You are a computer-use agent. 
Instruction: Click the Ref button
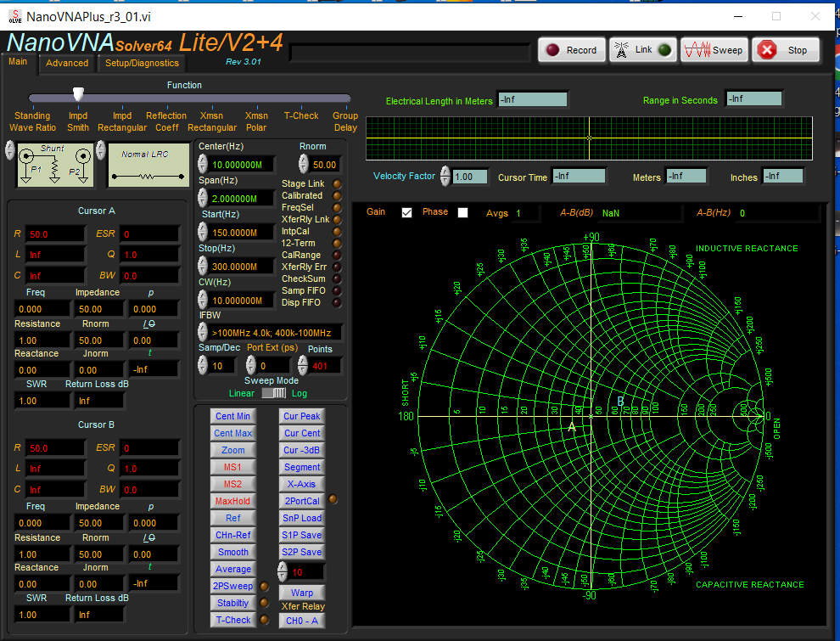(x=233, y=518)
